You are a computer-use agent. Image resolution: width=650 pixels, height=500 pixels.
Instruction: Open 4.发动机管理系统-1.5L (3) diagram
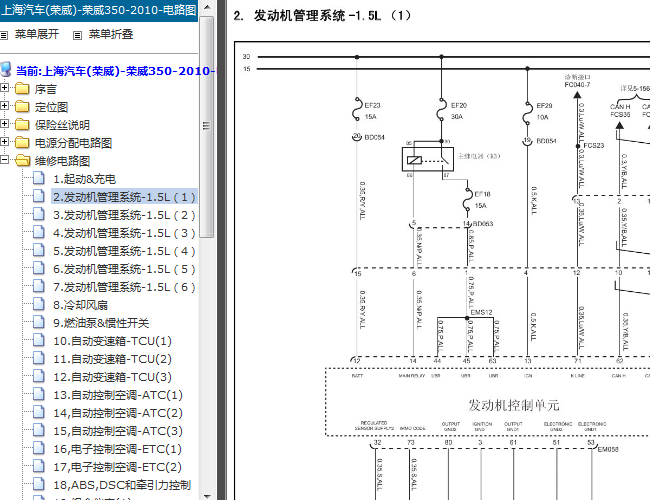pos(124,233)
